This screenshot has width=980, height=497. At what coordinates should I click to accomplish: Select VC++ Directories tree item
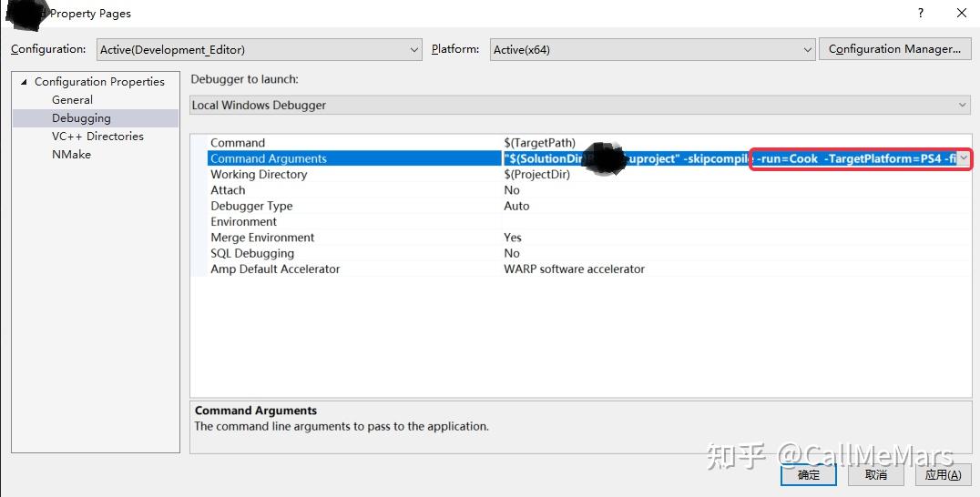click(x=97, y=137)
